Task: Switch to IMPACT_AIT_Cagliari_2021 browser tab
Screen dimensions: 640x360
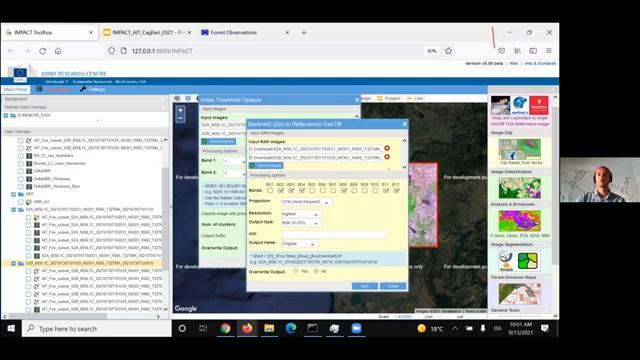Action: pyautogui.click(x=148, y=32)
